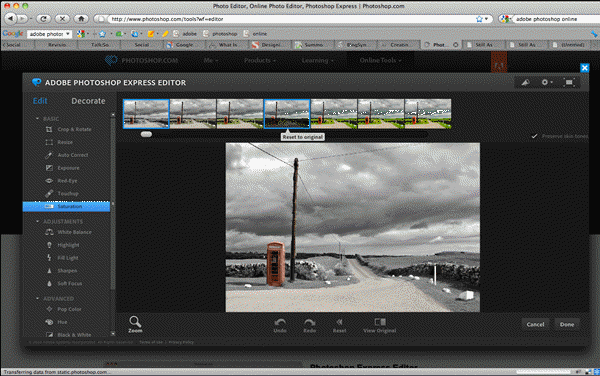
Task: Open the Privacy Policy link
Action: tap(181, 342)
